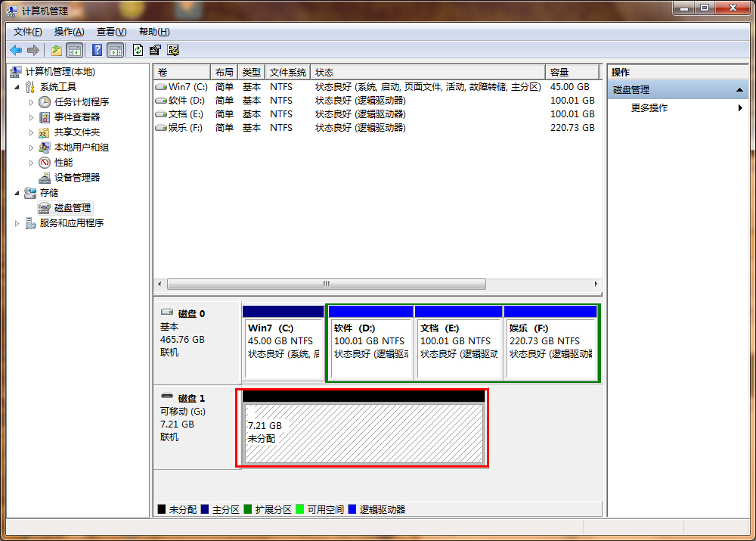Click the horizontal scrollbar in volume list
The height and width of the screenshot is (541, 756).
pyautogui.click(x=326, y=284)
